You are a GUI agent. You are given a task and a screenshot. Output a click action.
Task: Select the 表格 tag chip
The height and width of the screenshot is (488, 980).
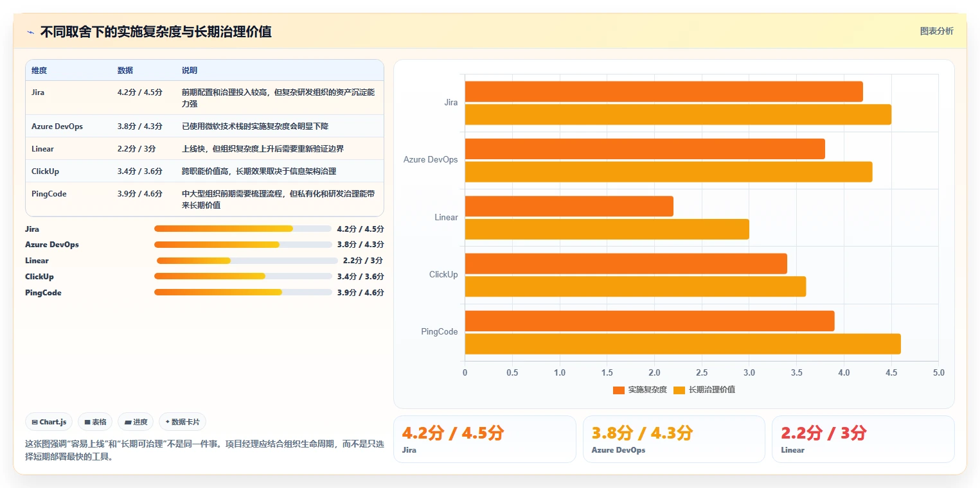point(95,422)
